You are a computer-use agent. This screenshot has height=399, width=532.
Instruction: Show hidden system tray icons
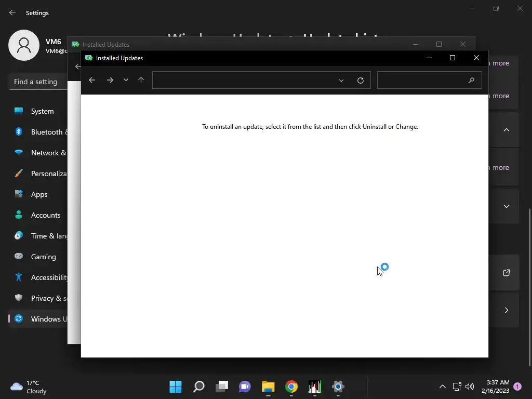point(443,387)
